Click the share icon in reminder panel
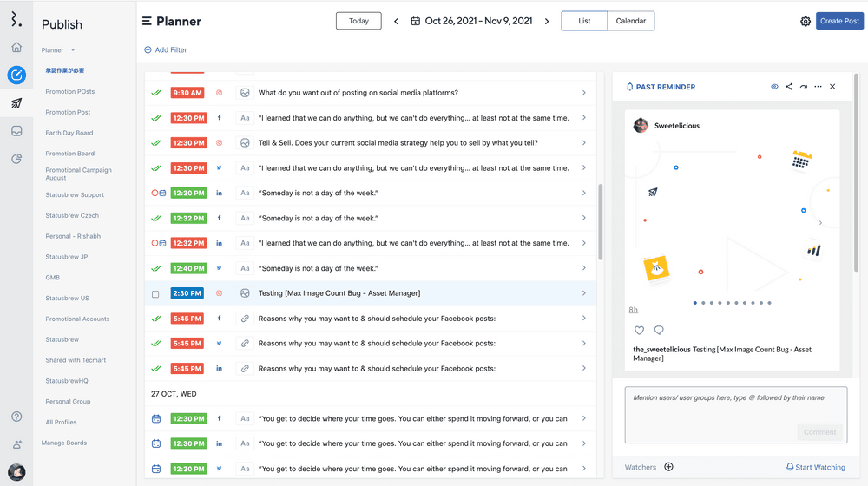 pyautogui.click(x=789, y=87)
